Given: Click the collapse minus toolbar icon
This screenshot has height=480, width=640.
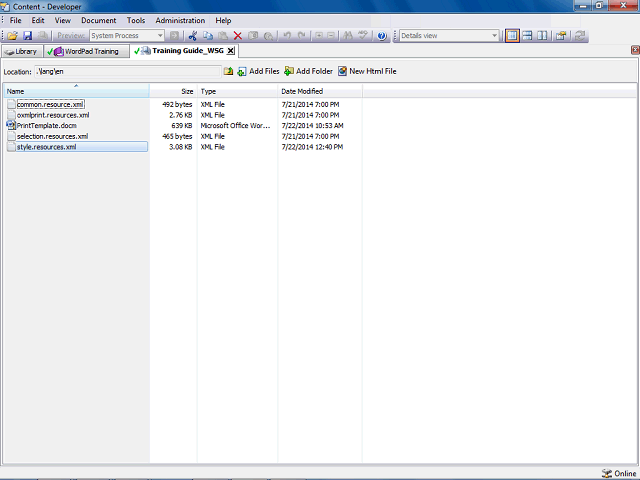Looking at the screenshot, I should [331, 36].
